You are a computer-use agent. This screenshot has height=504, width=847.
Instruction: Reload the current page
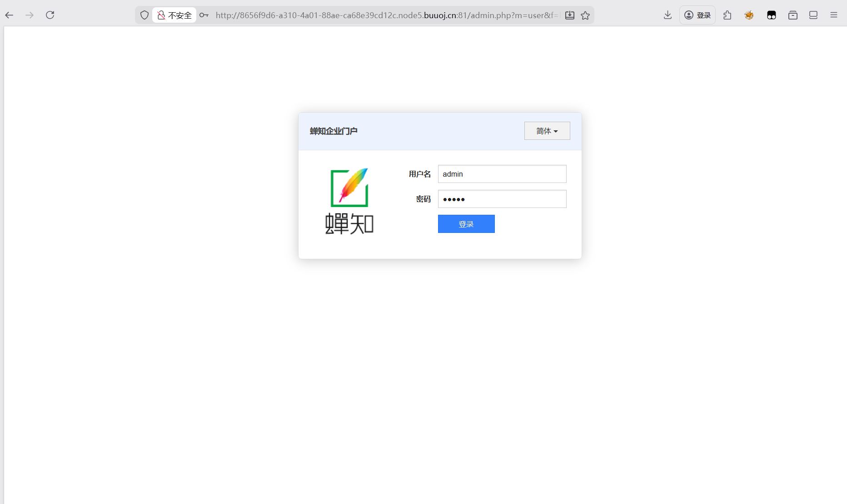pos(50,15)
